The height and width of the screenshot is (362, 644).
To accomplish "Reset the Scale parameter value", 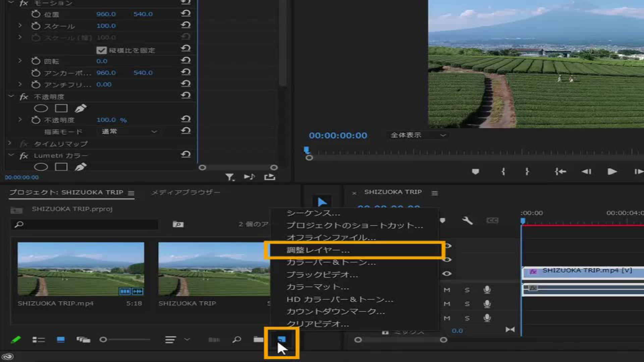I will [x=185, y=25].
